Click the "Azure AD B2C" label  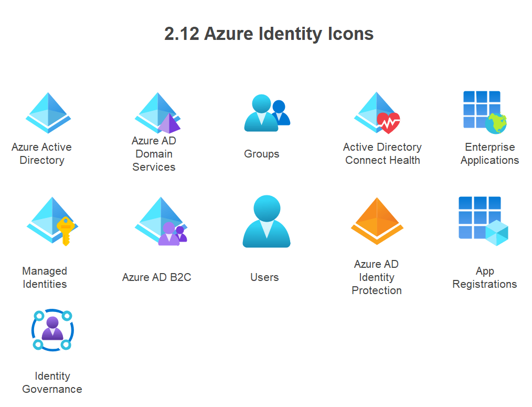(x=157, y=277)
